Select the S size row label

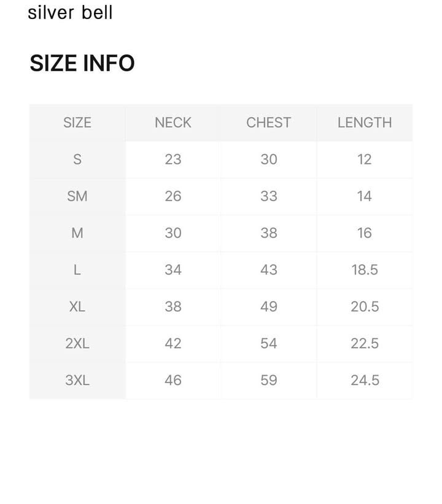coord(77,160)
